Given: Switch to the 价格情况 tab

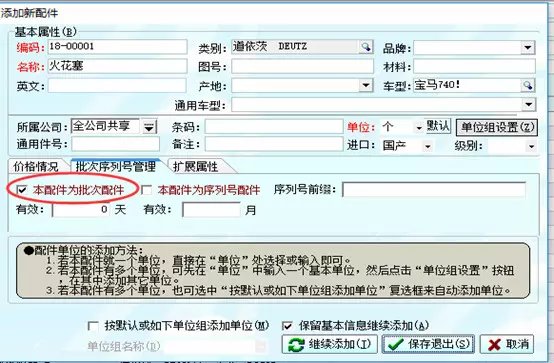Looking at the screenshot, I should click(36, 166).
